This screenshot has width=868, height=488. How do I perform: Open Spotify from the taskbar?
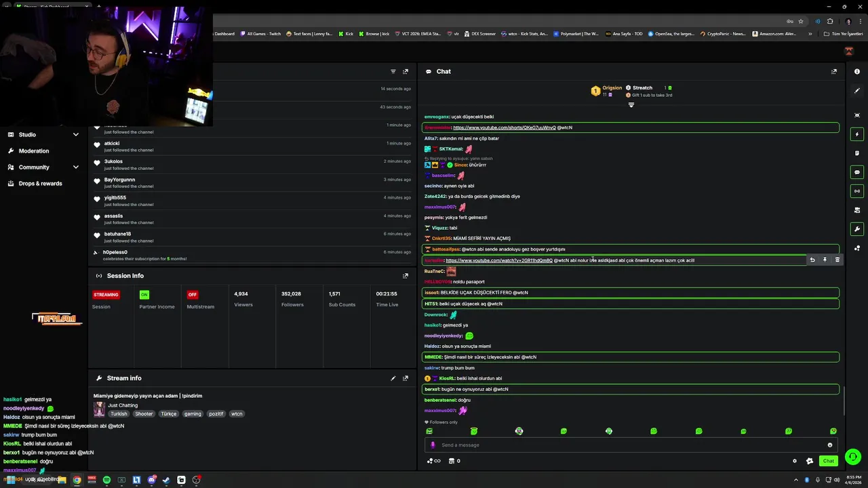tap(106, 480)
